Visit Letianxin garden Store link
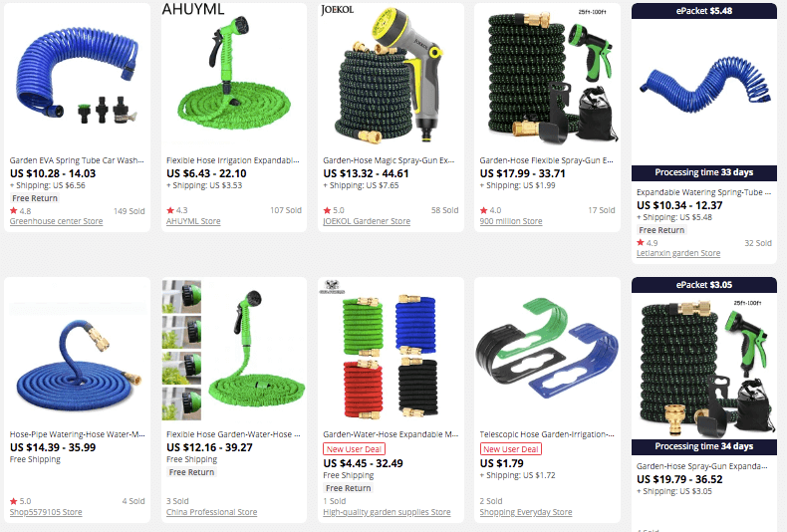 [x=678, y=253]
